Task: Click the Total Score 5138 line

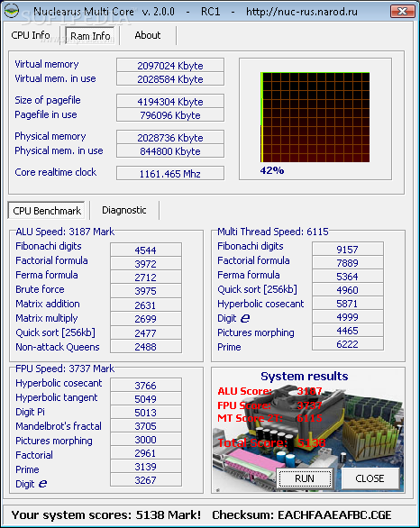Action: tap(271, 442)
